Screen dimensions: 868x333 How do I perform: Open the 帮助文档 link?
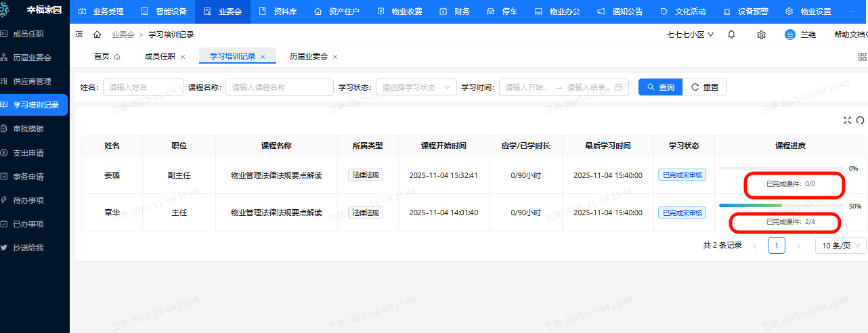coord(850,35)
